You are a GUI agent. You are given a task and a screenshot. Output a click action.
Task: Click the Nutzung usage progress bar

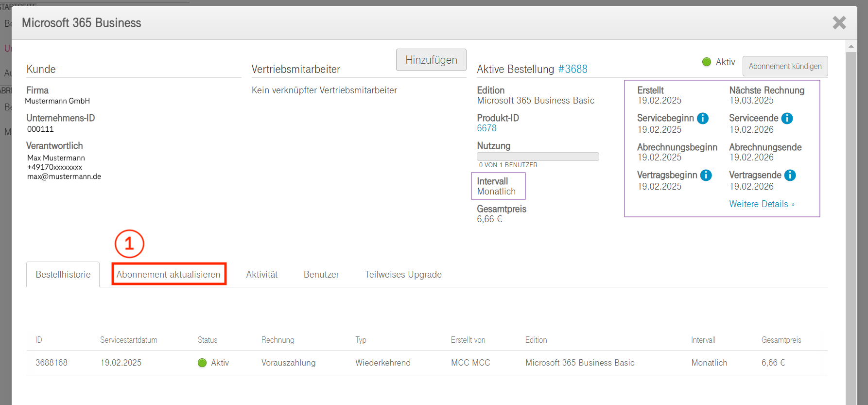pyautogui.click(x=538, y=157)
